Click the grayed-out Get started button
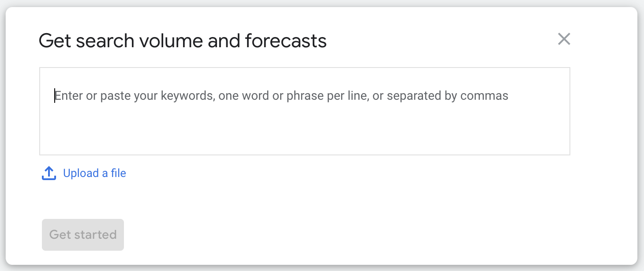644x271 pixels. [83, 234]
